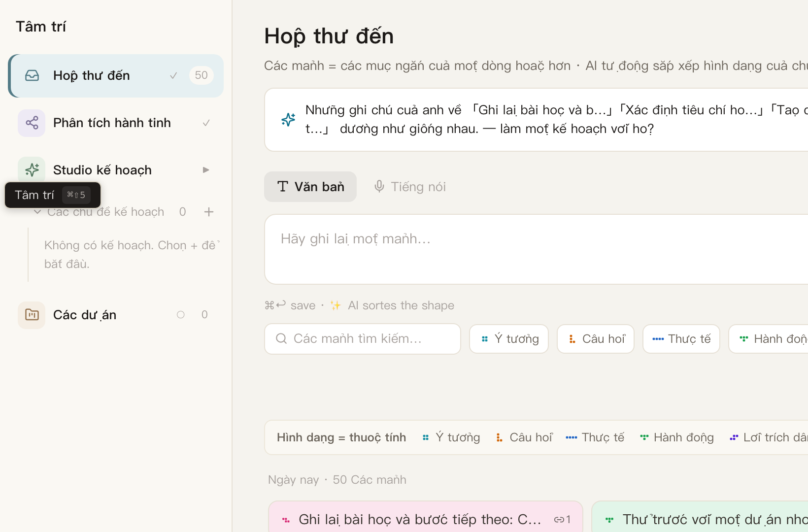This screenshot has height=532, width=808.
Task: Click the Tâm trí app title
Action: point(41,27)
